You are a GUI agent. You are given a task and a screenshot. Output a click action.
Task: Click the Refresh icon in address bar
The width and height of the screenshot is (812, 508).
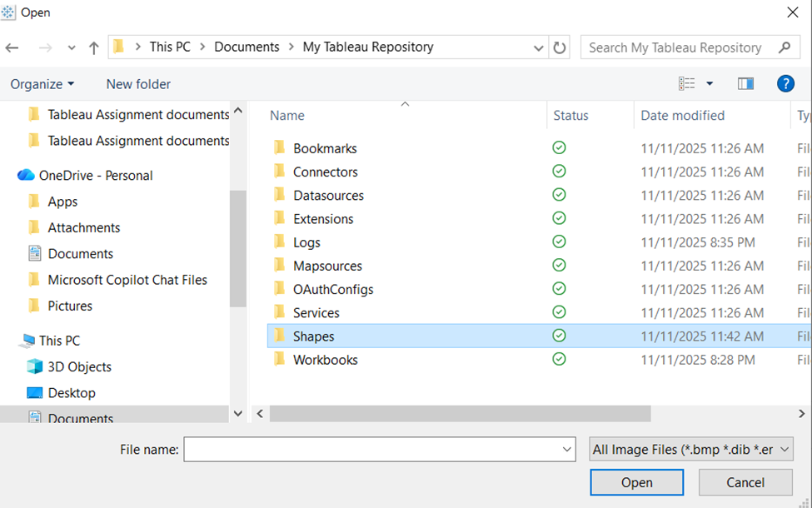[x=560, y=47]
